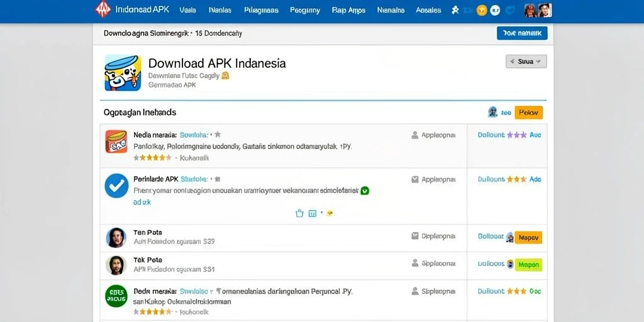Click the orange app icon for Nedla merasia

[116, 142]
